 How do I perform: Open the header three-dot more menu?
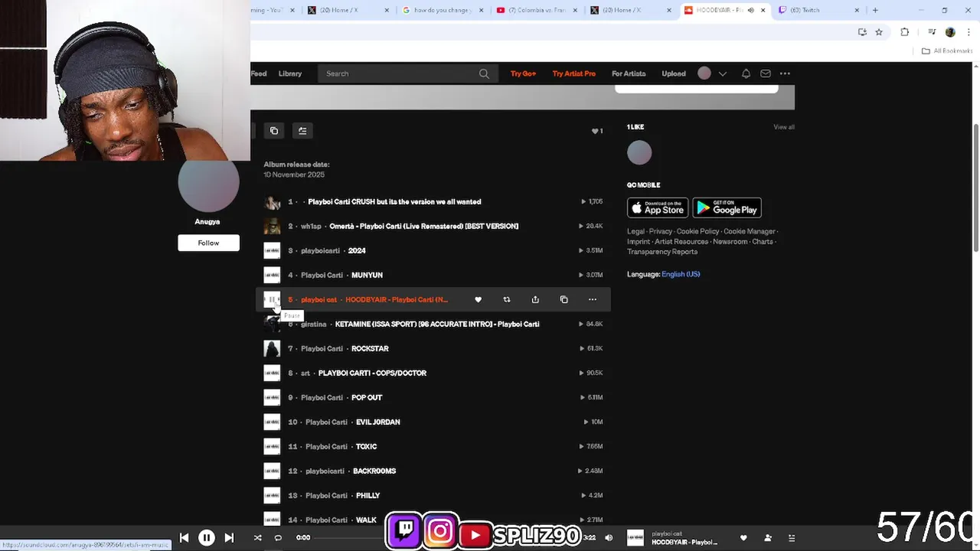785,73
